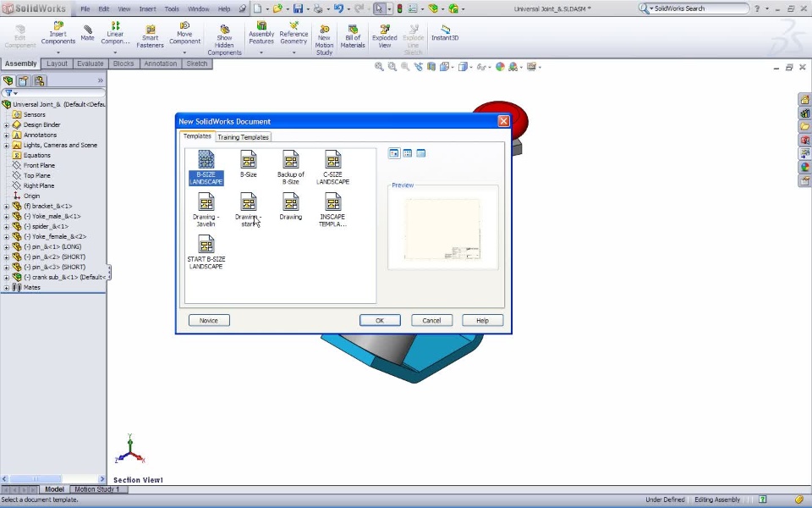Open the PropertyManager tab icon
This screenshot has width=812, height=508.
coord(24,80)
